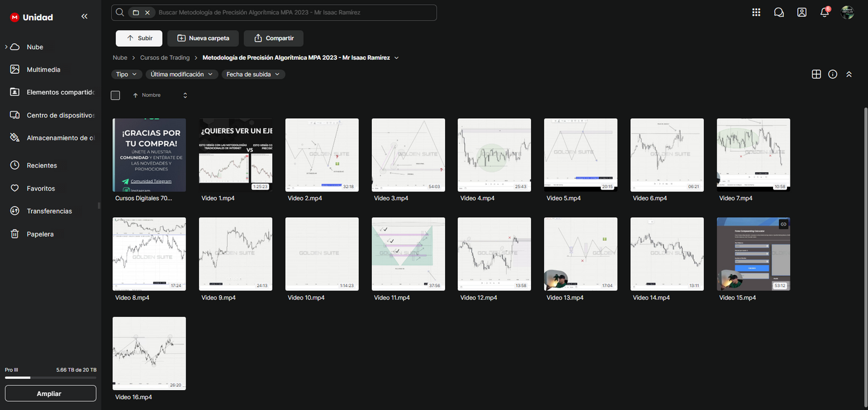Click the link icon on Video 15
This screenshot has width=868, height=410.
tap(783, 224)
